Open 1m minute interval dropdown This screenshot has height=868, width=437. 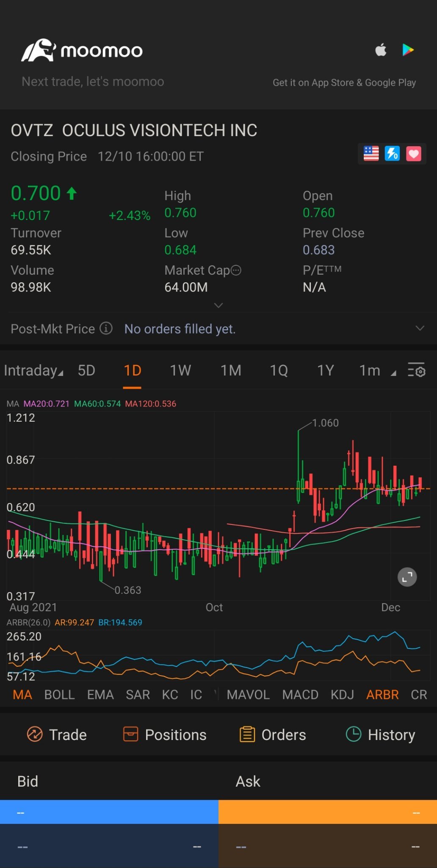(378, 370)
